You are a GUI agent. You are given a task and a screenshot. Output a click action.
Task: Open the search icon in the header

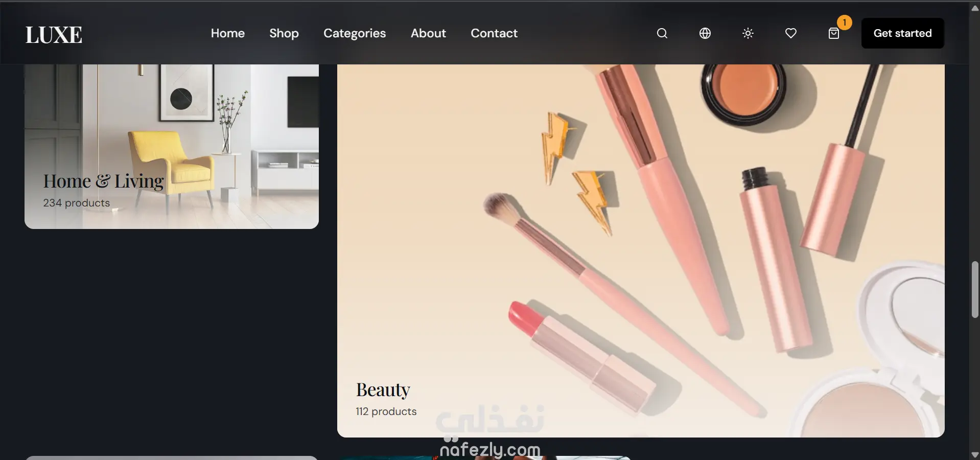[x=662, y=33]
